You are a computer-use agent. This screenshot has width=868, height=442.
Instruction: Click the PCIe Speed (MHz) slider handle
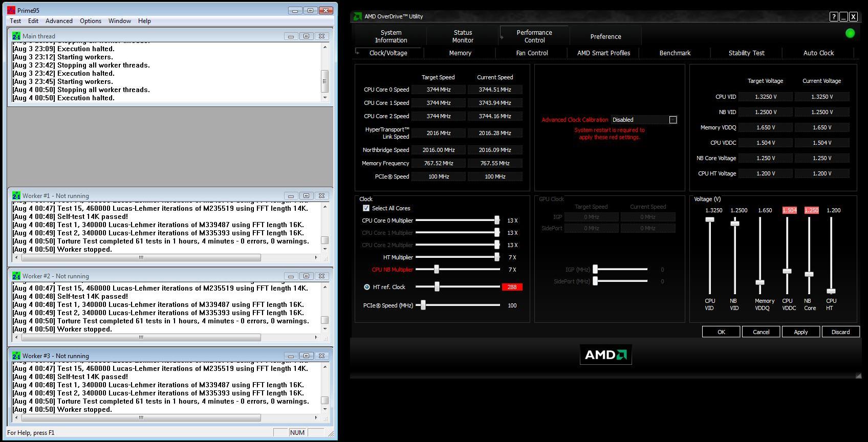click(x=423, y=305)
